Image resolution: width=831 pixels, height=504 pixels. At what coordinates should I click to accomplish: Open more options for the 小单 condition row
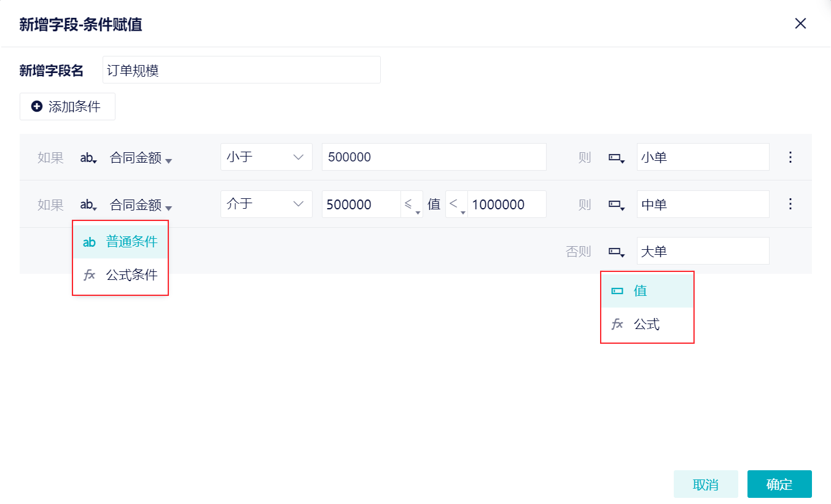pyautogui.click(x=790, y=157)
